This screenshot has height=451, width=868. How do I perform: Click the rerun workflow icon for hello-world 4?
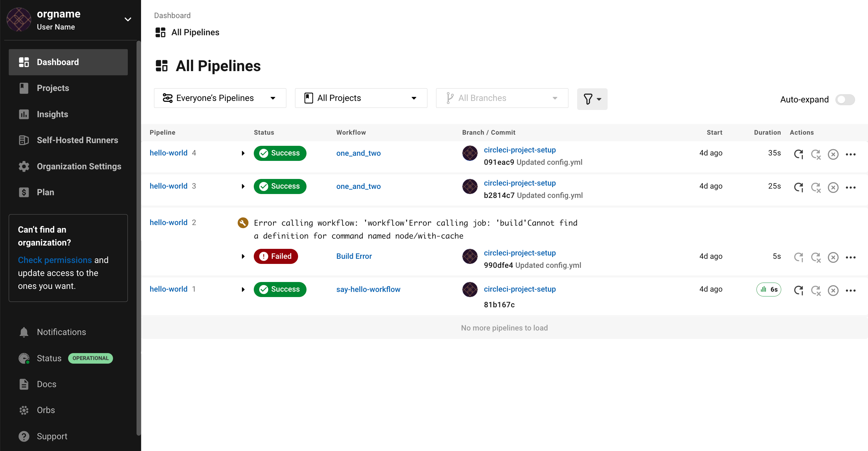click(x=799, y=153)
